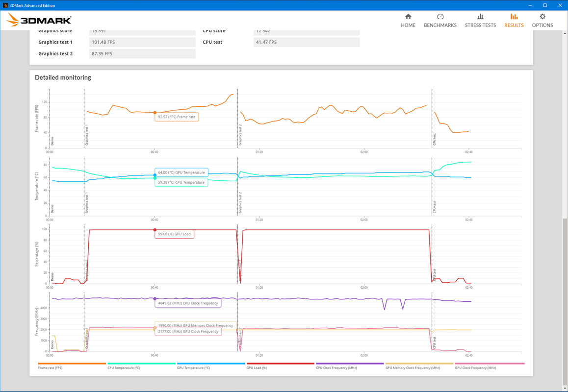Toggle the GPU Memory Clock Frequency legend bar
This screenshot has height=392, width=568.
point(419,364)
